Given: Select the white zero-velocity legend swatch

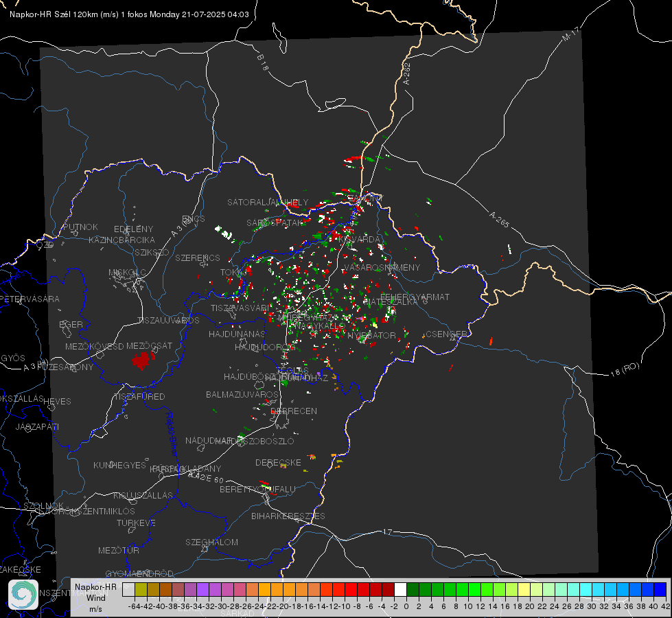Looking at the screenshot, I should click(400, 589).
